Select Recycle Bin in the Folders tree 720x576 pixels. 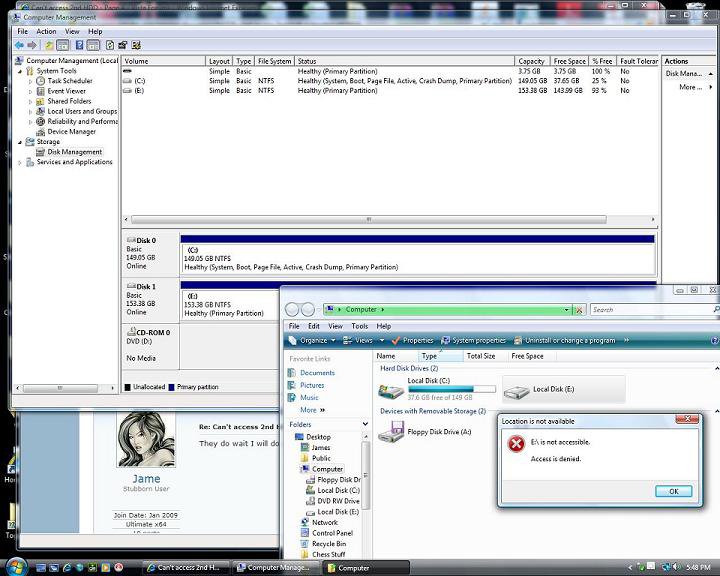(x=329, y=544)
